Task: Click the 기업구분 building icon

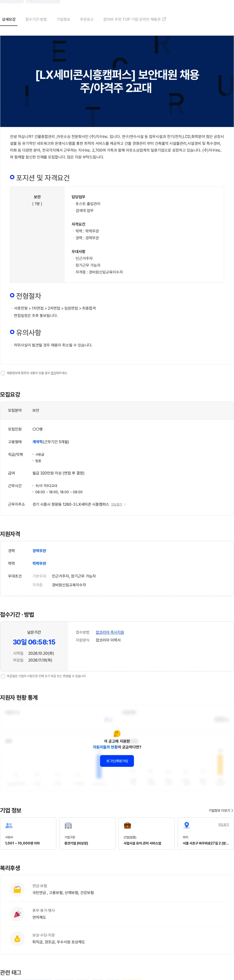Action: 68,825
